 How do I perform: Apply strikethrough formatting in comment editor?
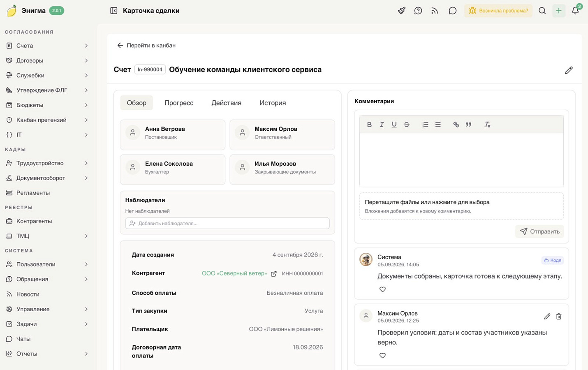(x=406, y=125)
